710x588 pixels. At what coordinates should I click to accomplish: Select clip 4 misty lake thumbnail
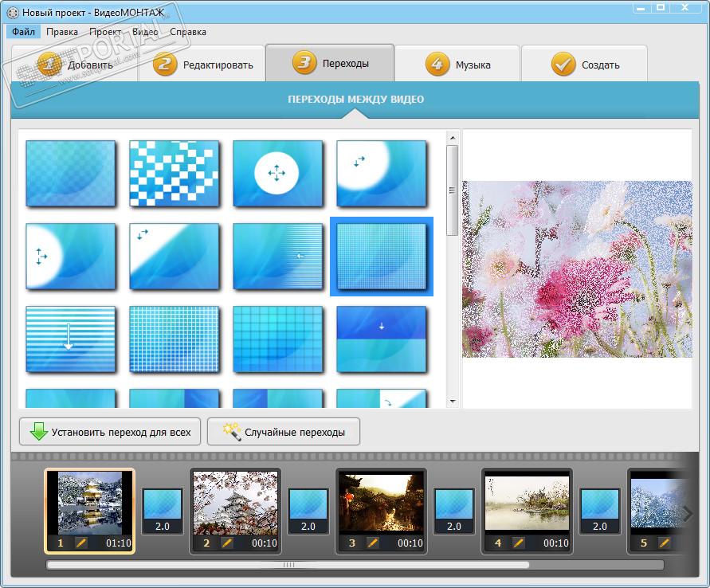click(527, 503)
